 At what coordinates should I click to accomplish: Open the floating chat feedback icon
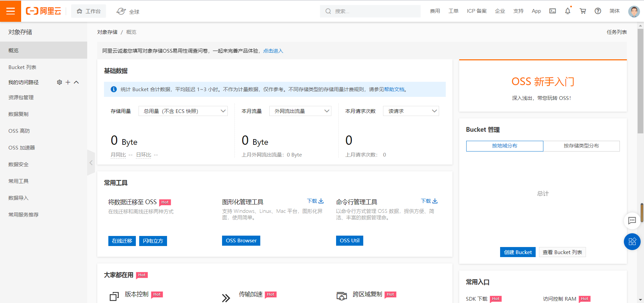pos(632,220)
